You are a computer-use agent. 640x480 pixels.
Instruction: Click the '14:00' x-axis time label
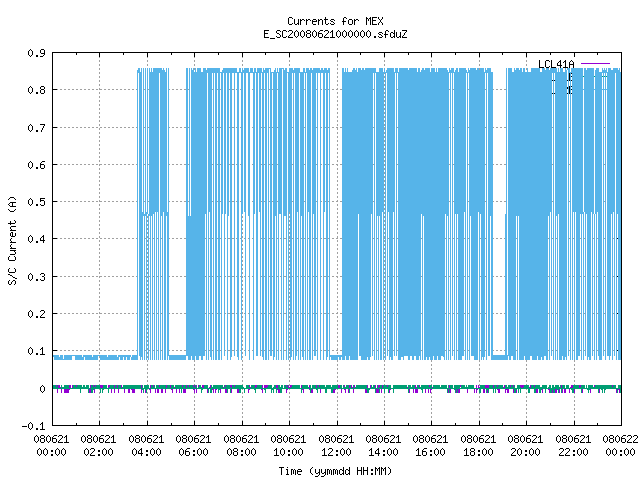[x=383, y=452]
